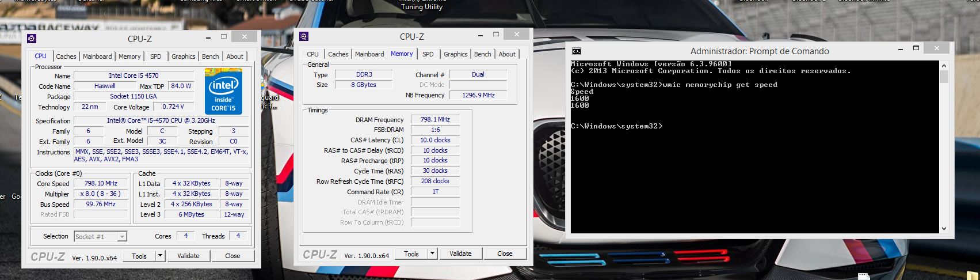Click the Command Prompt vertical scrollbar thumb
Viewport: 980px width, 280px height.
[944, 77]
